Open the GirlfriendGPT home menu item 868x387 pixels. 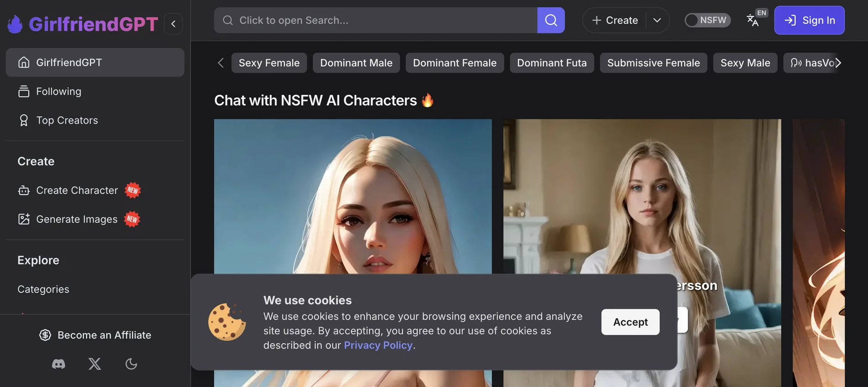click(x=95, y=63)
